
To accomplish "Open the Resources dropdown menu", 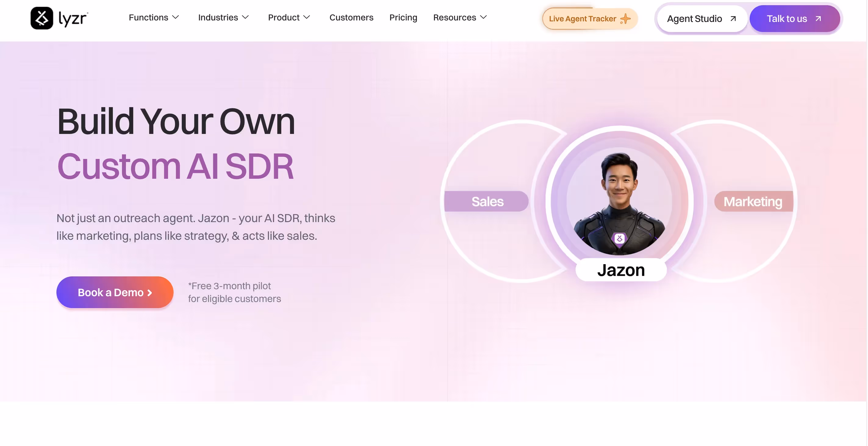I will (x=460, y=17).
